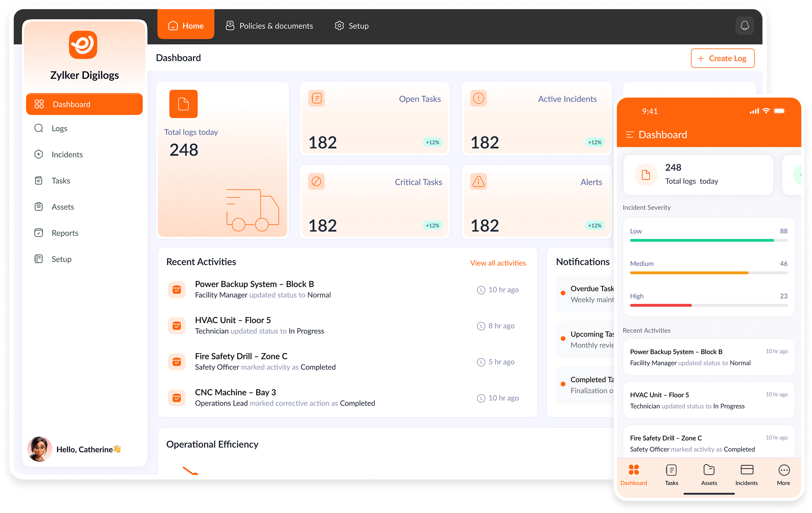Viewport: 812px width, 513px height.
Task: Click Catherine's profile avatar
Action: click(39, 449)
